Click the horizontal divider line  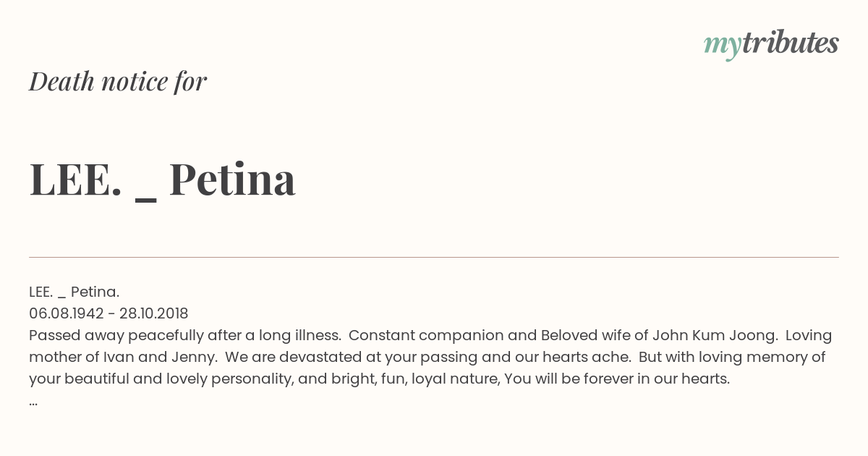pyautogui.click(x=434, y=257)
